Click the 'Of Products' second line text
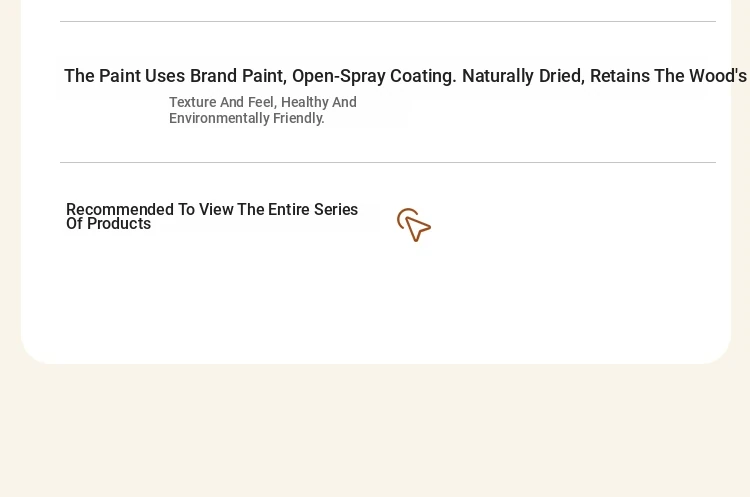The width and height of the screenshot is (750, 497). (x=109, y=224)
